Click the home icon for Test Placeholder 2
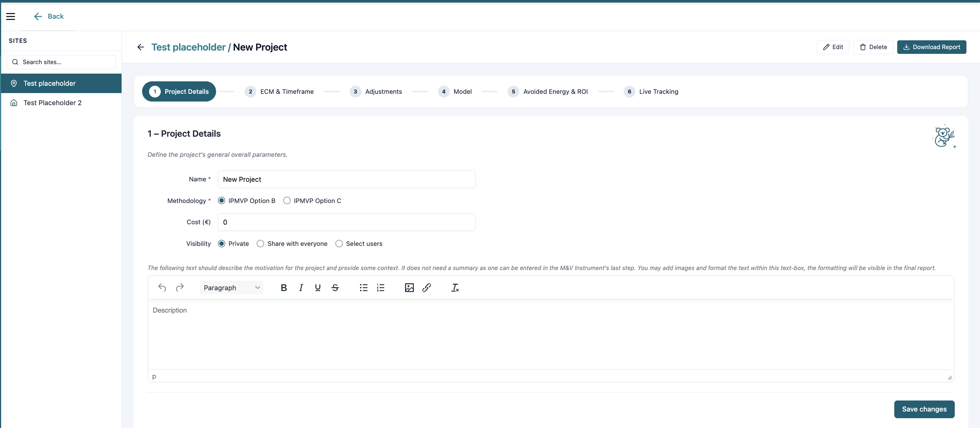Viewport: 980px width, 428px height. (14, 103)
